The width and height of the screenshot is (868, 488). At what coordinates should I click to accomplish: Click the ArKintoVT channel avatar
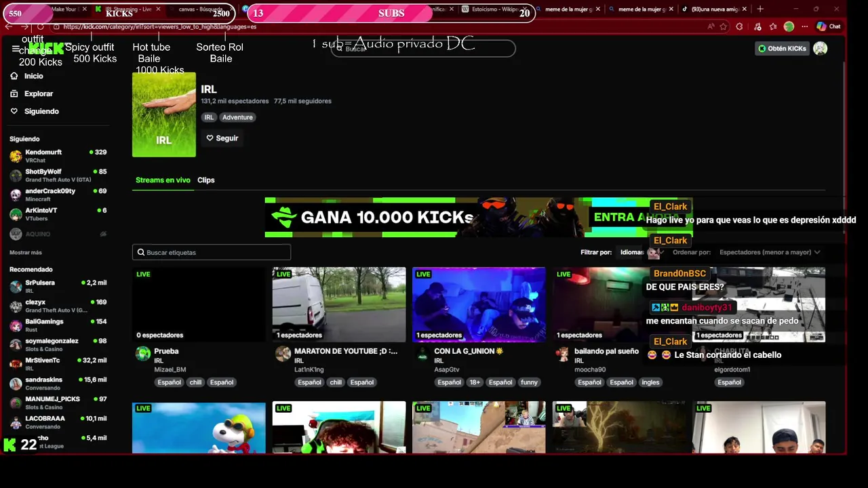point(16,214)
